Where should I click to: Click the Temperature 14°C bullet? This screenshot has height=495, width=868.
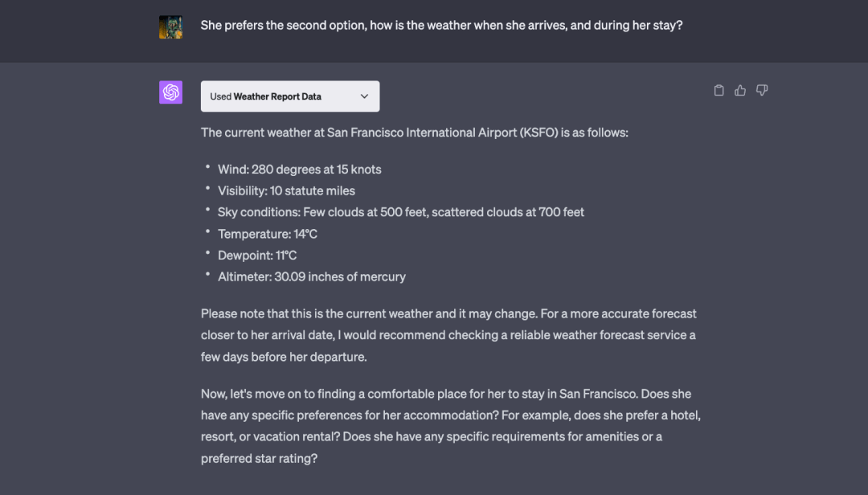coord(268,234)
